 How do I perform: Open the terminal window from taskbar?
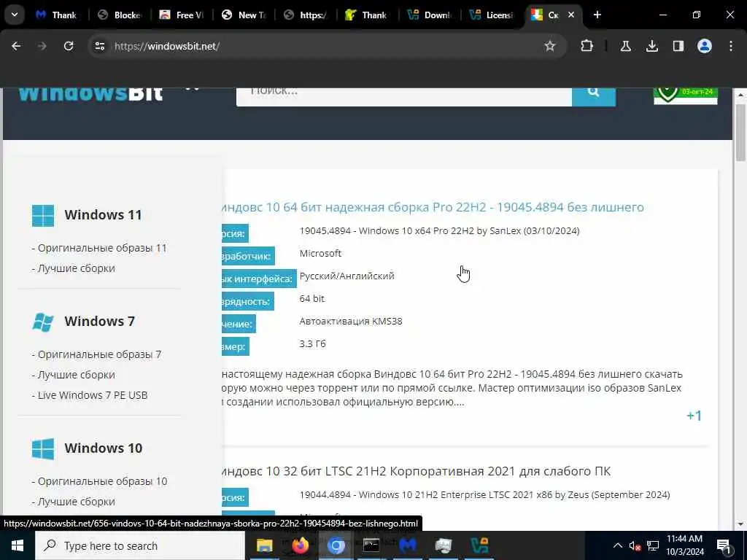coord(371,545)
